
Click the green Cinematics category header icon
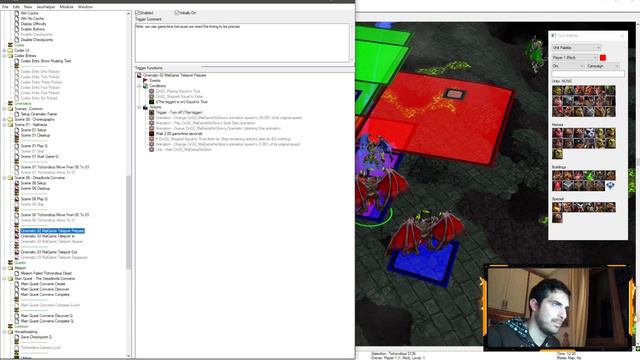11,104
